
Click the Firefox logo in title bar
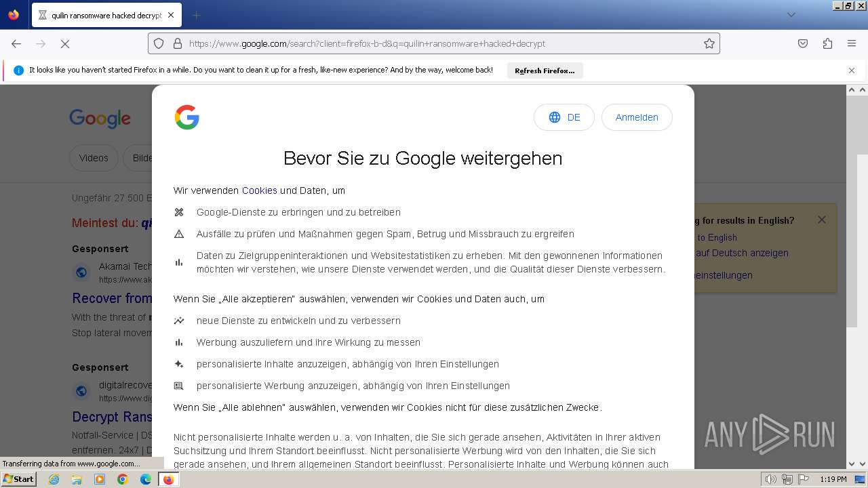point(14,14)
